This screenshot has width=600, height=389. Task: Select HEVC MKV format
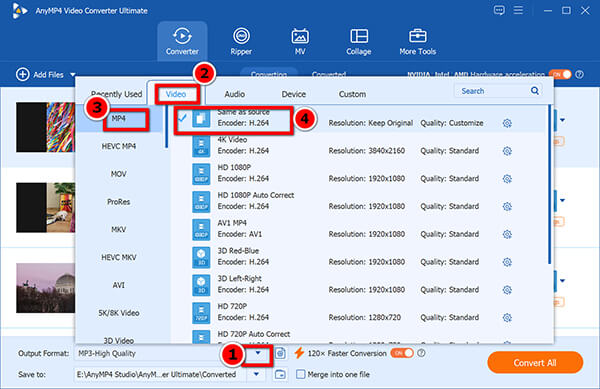tap(119, 257)
